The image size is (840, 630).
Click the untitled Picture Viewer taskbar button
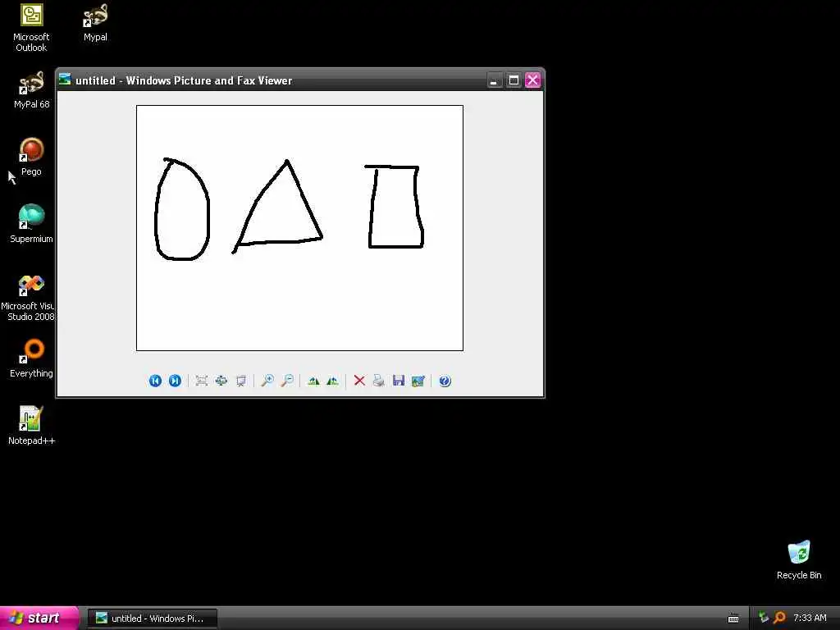point(153,619)
